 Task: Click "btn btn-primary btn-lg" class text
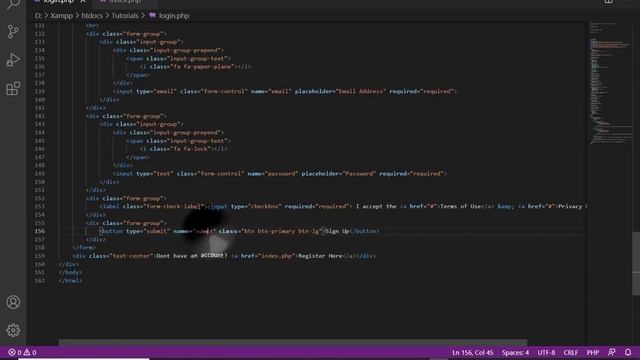tap(281, 231)
